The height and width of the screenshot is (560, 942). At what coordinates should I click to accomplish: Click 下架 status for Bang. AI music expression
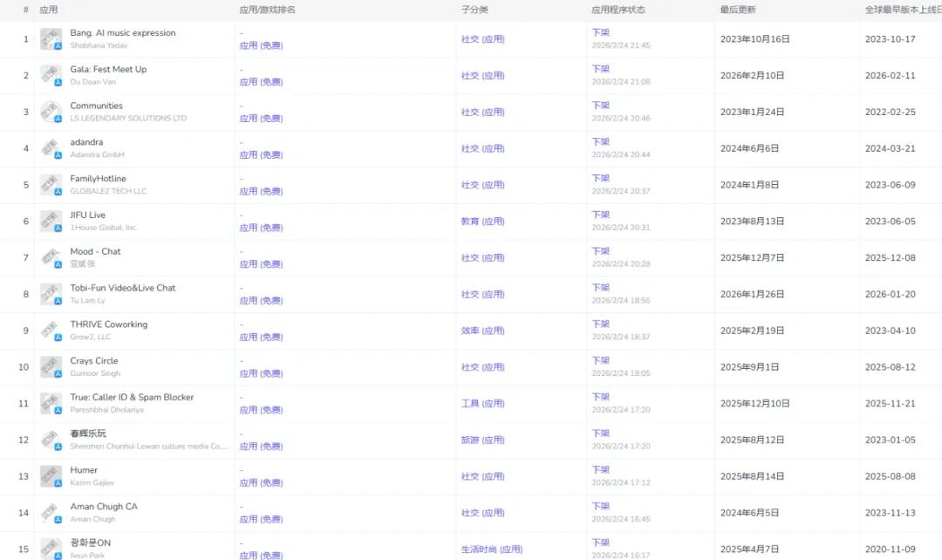(x=600, y=32)
